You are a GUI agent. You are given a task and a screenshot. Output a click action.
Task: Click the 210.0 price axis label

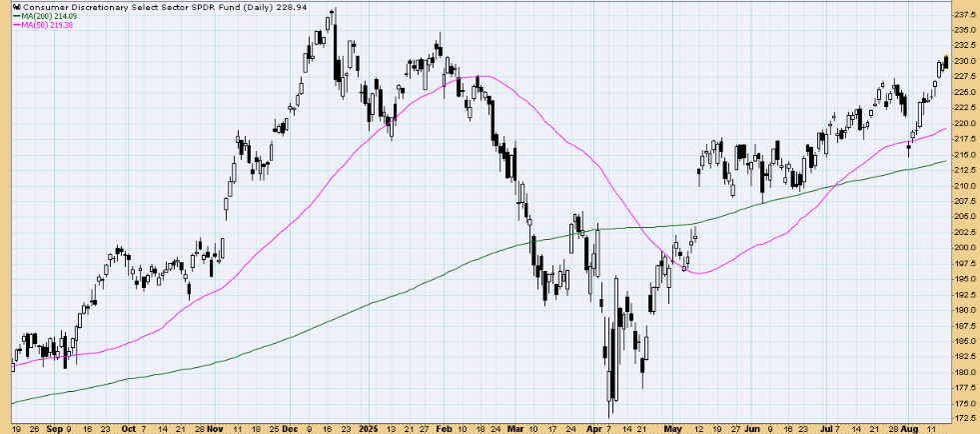(965, 186)
